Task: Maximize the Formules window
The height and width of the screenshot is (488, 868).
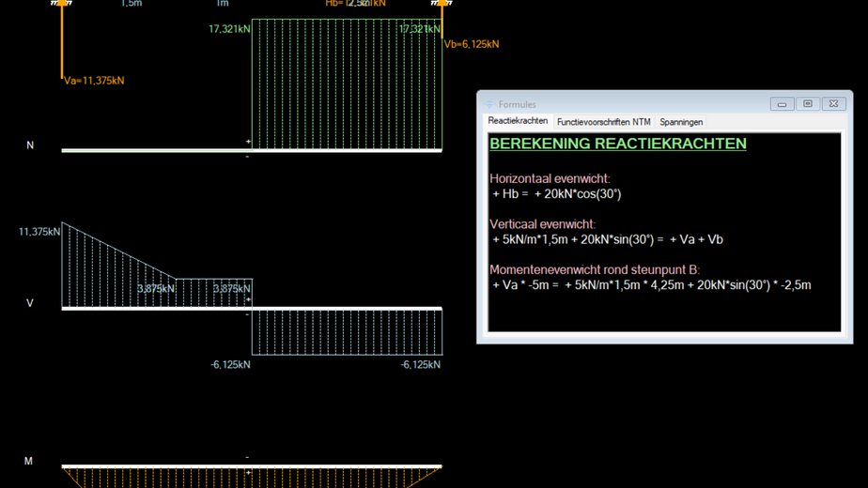Action: pos(808,103)
